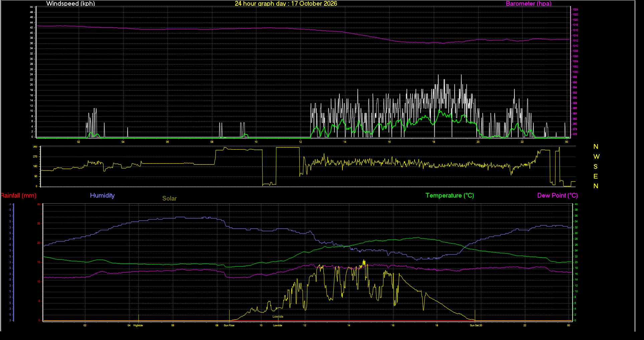
Task: Click the 'Barometer (hpa)' label
Action: coord(529,4)
